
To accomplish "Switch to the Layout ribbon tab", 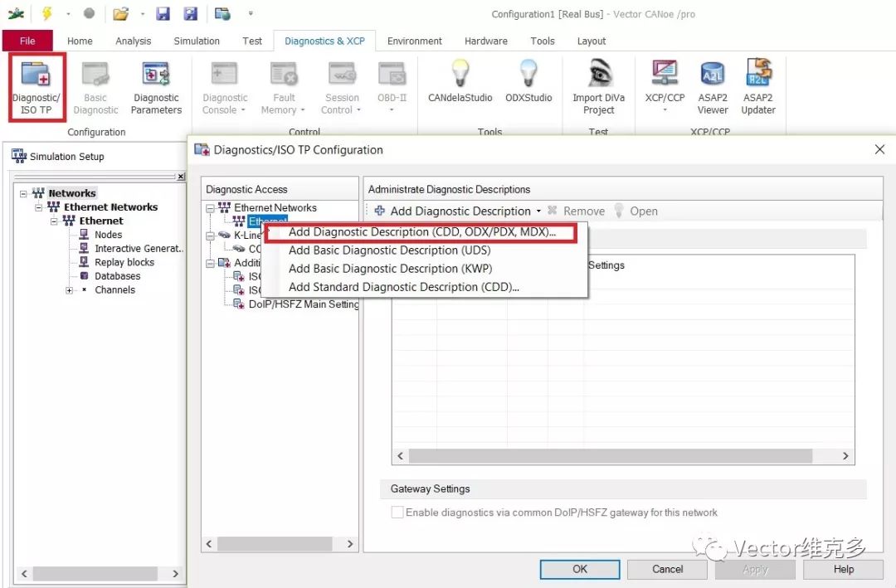I will [591, 41].
